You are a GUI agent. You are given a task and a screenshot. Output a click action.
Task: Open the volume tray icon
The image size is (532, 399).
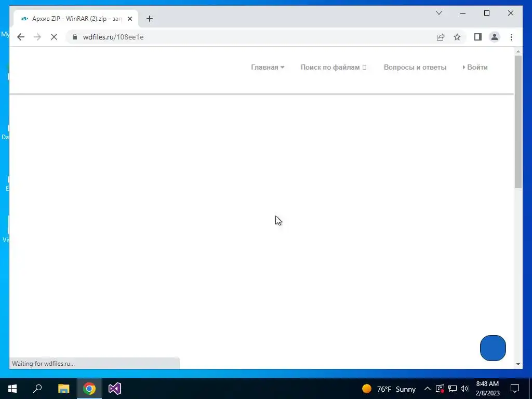click(464, 389)
